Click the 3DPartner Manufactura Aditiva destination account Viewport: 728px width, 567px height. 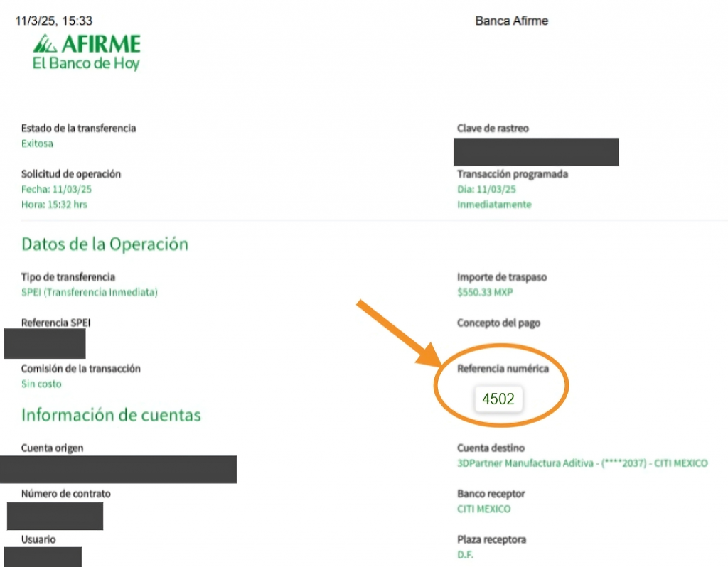point(582,463)
